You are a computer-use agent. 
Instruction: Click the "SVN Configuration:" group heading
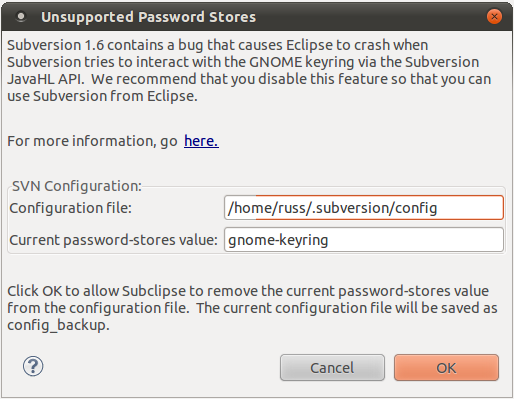77,186
